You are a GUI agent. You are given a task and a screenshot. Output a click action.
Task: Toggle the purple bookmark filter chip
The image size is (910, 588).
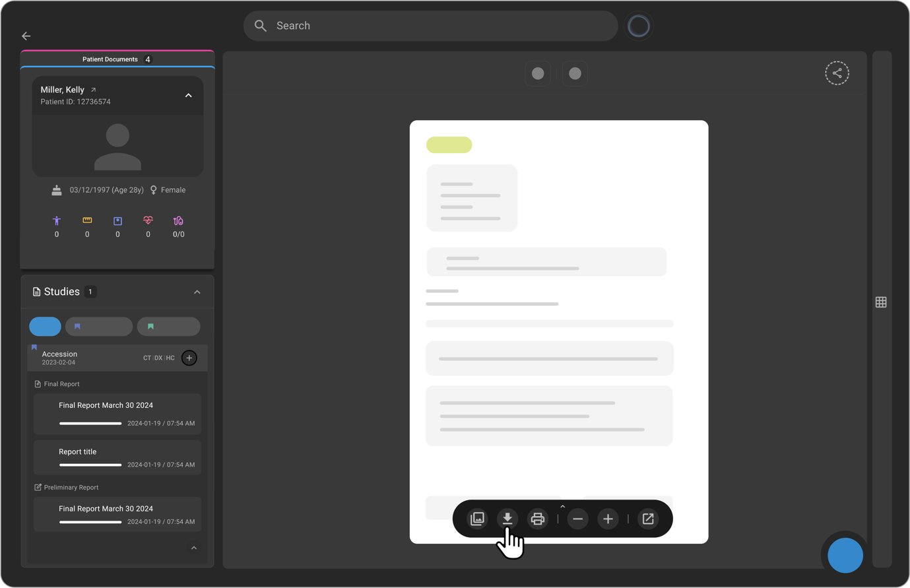[98, 326]
